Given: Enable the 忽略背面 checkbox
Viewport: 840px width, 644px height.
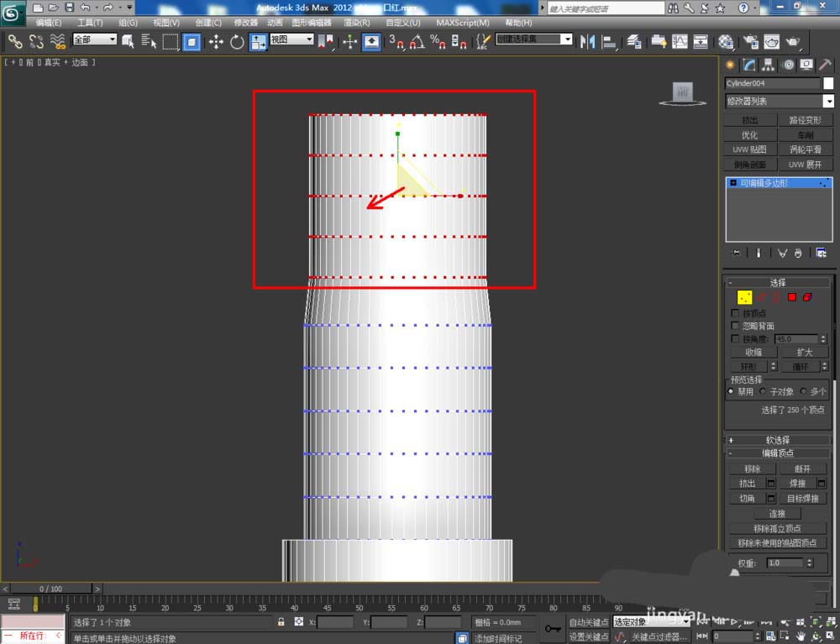Looking at the screenshot, I should point(736,326).
